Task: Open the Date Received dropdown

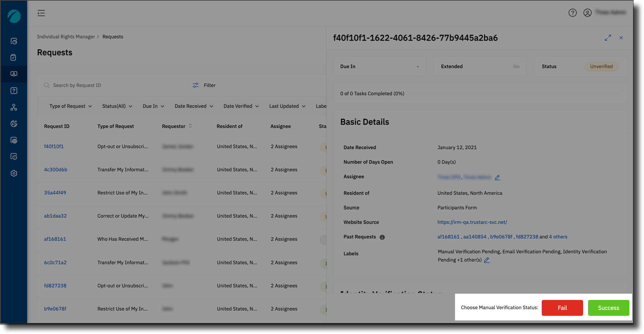Action: [194, 106]
